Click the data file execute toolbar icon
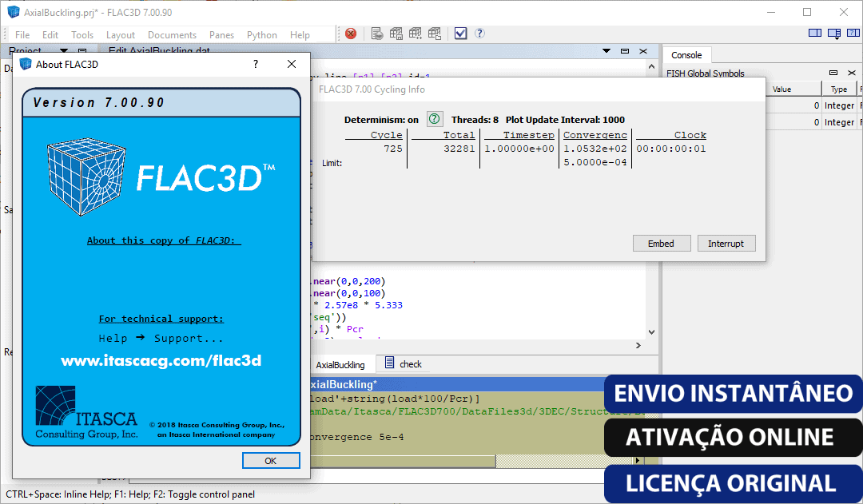 [x=377, y=34]
